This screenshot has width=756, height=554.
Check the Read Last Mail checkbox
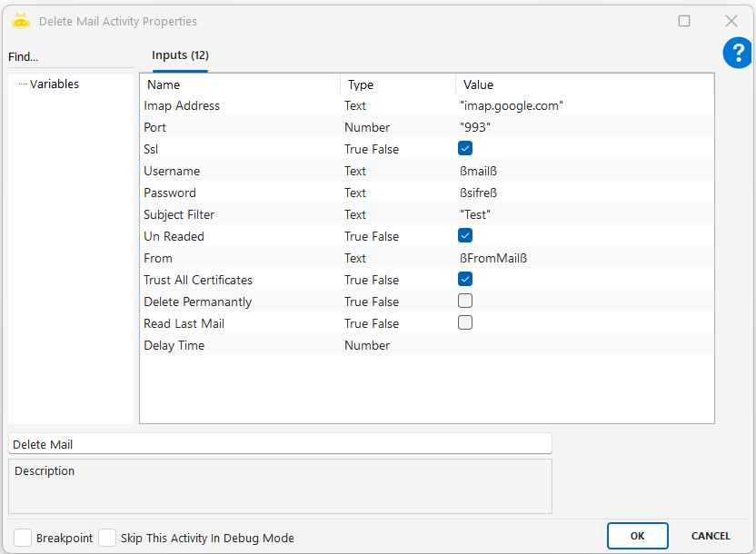(x=465, y=323)
